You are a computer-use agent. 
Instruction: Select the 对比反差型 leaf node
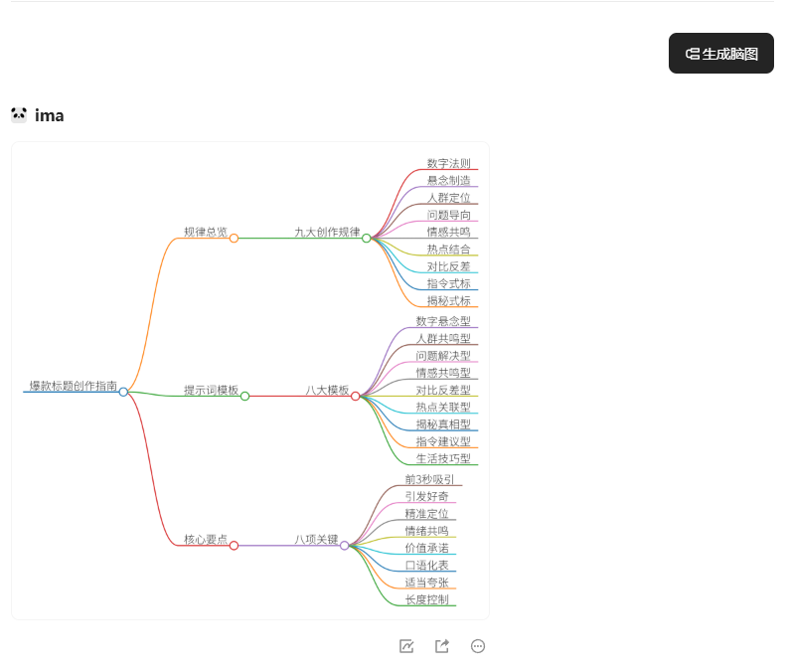[x=443, y=390]
